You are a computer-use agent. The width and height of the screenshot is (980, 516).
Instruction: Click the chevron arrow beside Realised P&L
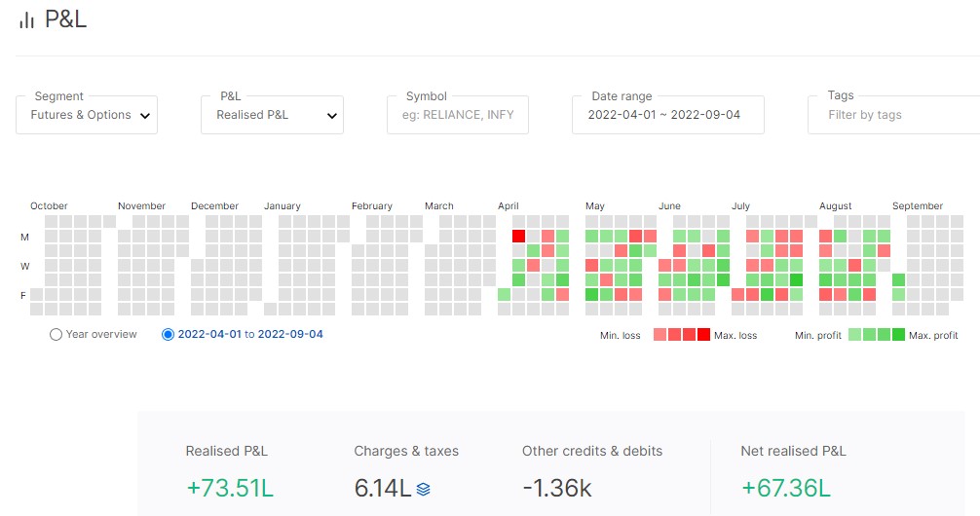331,116
